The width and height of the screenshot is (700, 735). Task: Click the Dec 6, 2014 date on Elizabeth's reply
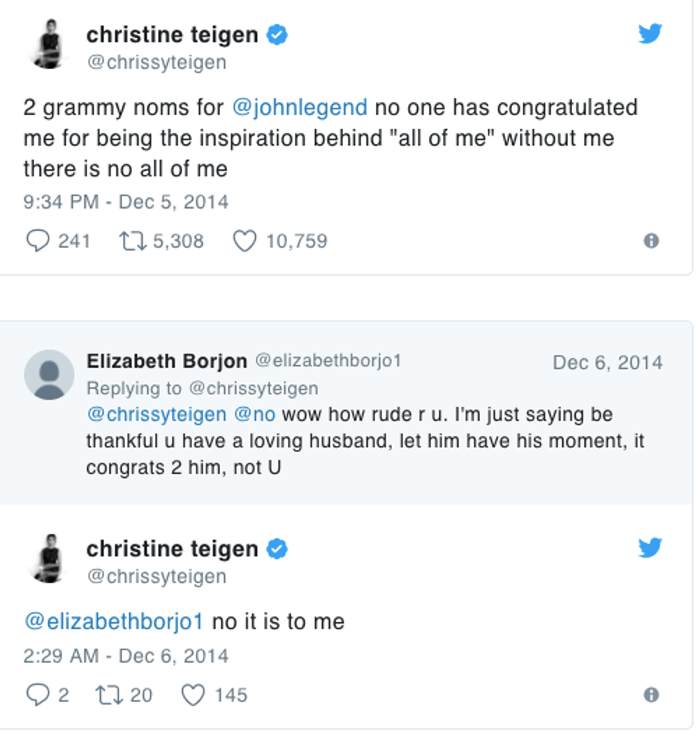(607, 363)
